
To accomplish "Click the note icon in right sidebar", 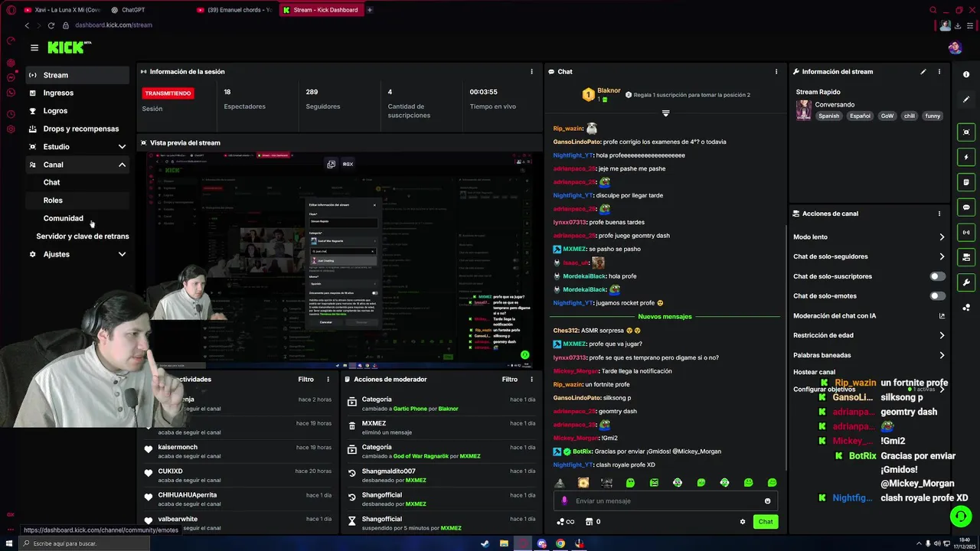I will [x=966, y=182].
